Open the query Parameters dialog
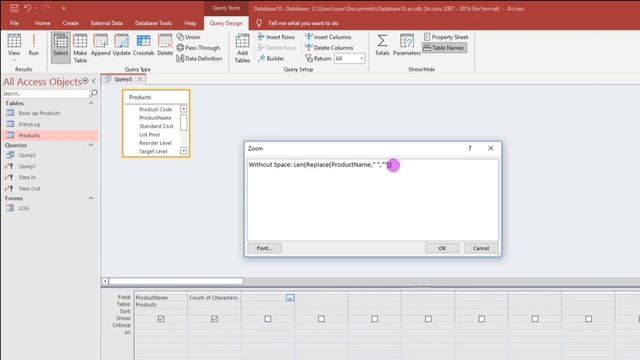640x360 pixels. [x=407, y=45]
